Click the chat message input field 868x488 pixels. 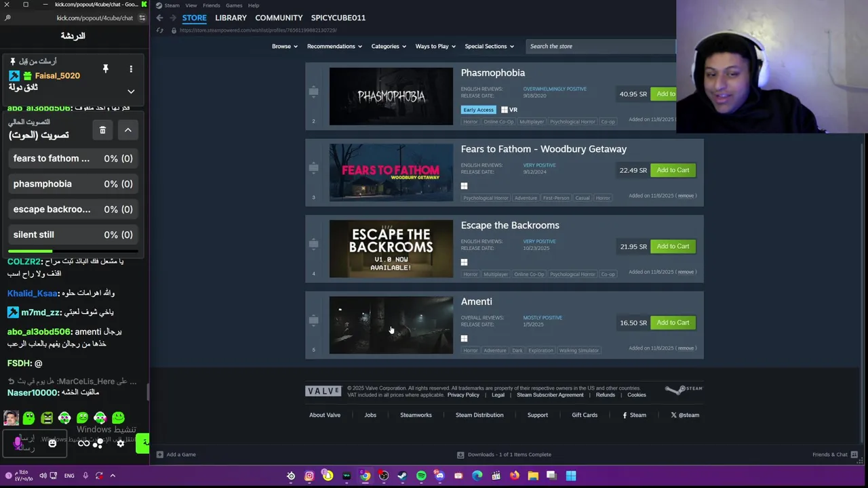pos(34,443)
